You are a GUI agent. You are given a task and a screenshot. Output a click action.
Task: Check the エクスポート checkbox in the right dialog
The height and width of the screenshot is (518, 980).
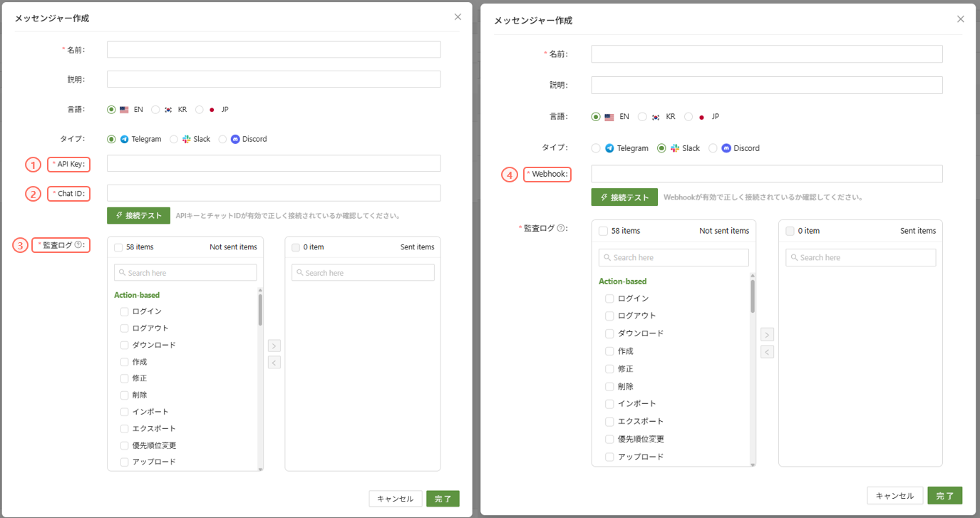(609, 421)
